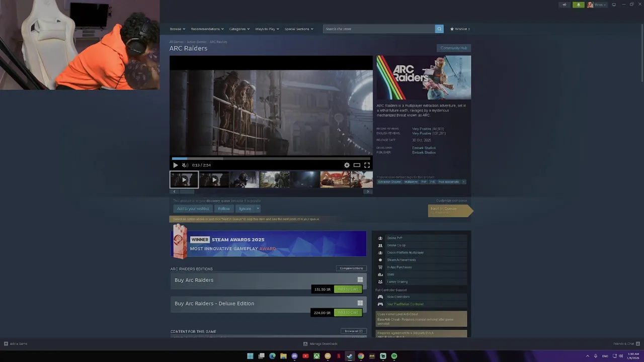
Task: Click the Post-apocalyptic tag
Action: point(448,182)
